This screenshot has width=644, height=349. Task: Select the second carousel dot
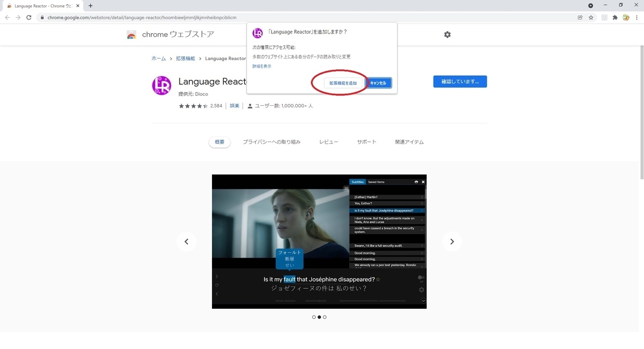pyautogui.click(x=319, y=317)
